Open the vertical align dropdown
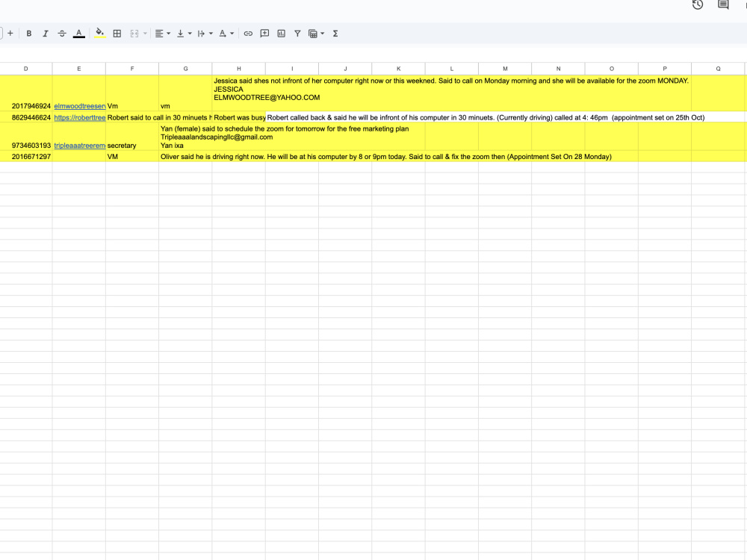This screenshot has width=747, height=560. point(184,34)
